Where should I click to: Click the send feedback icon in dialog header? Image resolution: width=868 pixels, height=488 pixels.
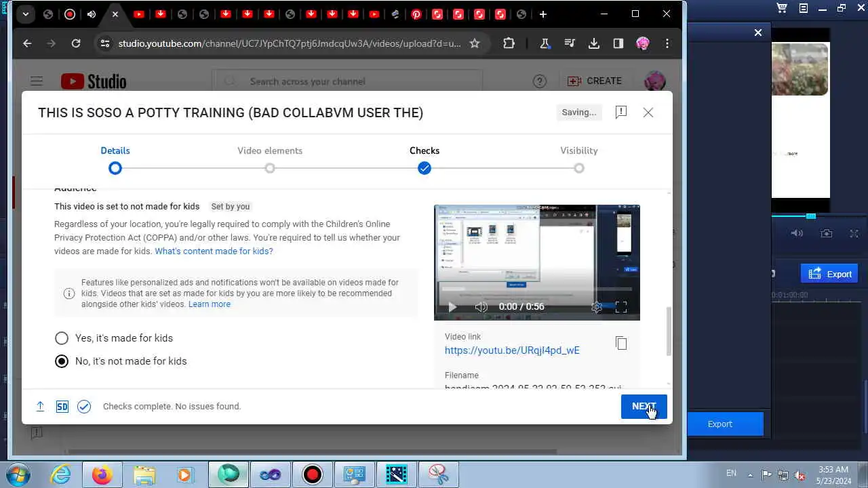pos(620,113)
